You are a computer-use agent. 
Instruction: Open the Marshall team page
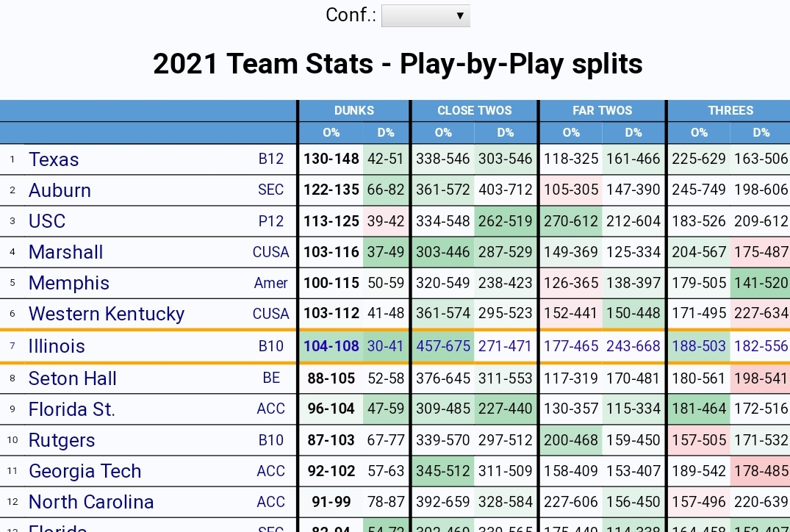(x=65, y=252)
